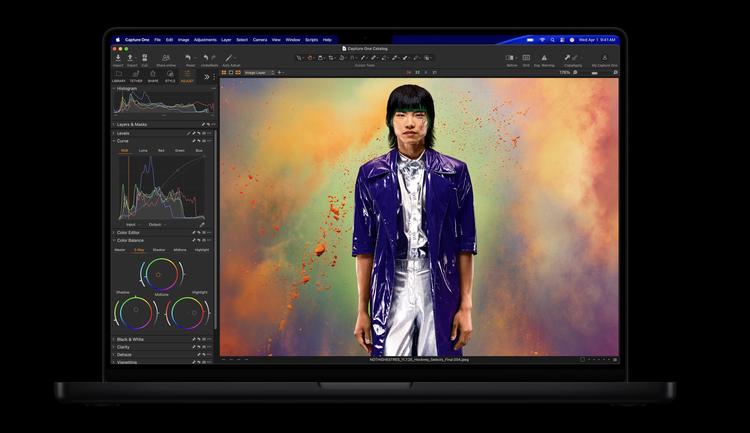Click the My Capture One account icon
Image resolution: width=750 pixels, height=433 pixels.
(604, 58)
